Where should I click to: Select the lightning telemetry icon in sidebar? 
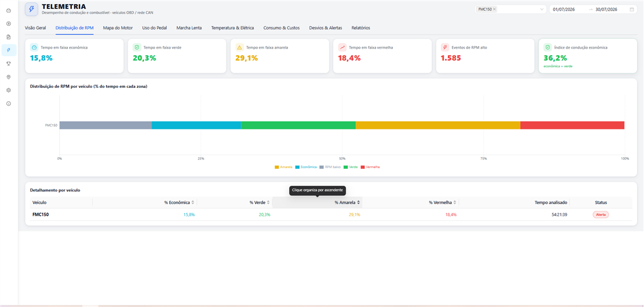(9, 50)
